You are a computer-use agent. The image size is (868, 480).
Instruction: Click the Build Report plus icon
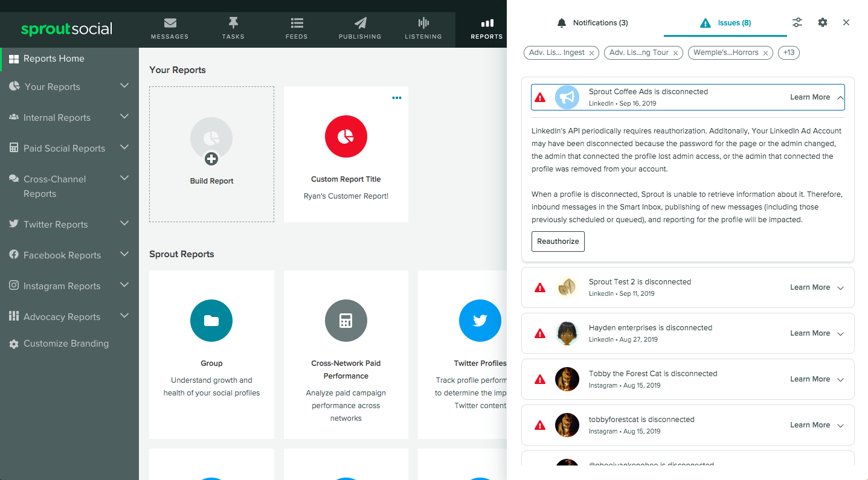(x=211, y=159)
